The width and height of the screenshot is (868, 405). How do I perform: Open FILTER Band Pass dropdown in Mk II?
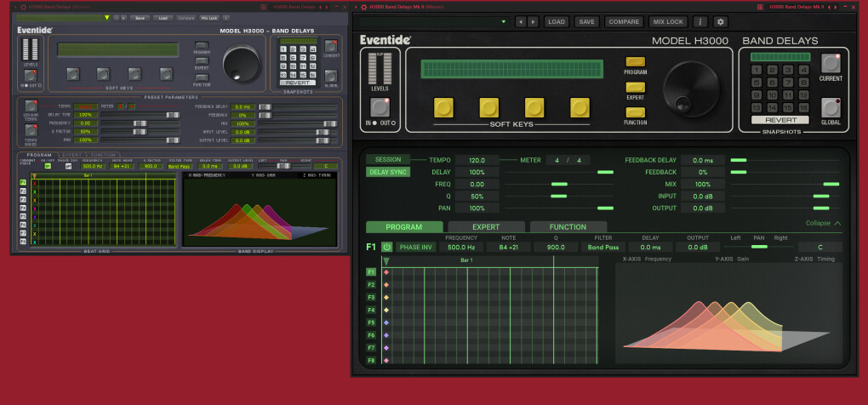[x=603, y=248]
